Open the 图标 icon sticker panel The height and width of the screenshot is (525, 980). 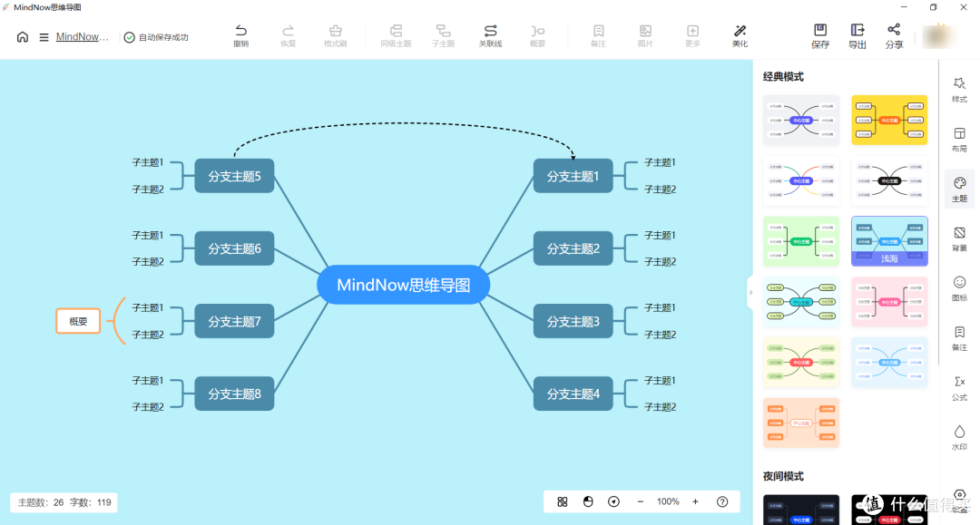(959, 288)
